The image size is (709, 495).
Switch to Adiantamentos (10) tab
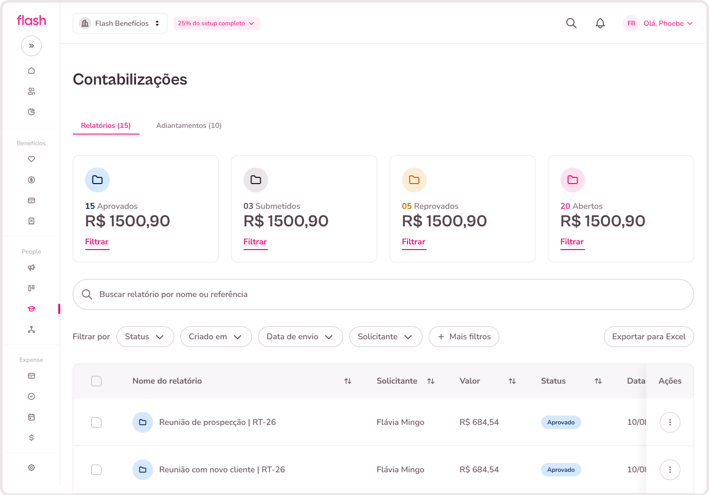(189, 125)
